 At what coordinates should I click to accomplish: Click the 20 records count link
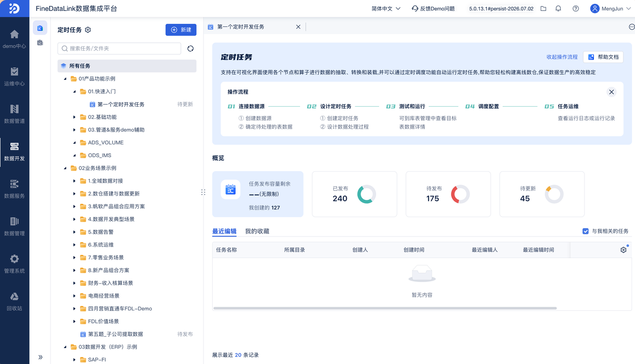tap(238, 355)
